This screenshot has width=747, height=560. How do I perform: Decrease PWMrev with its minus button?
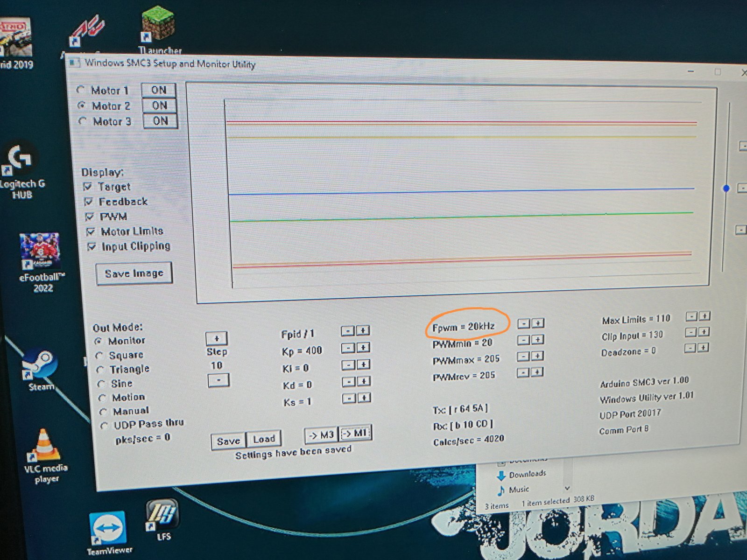pos(524,372)
